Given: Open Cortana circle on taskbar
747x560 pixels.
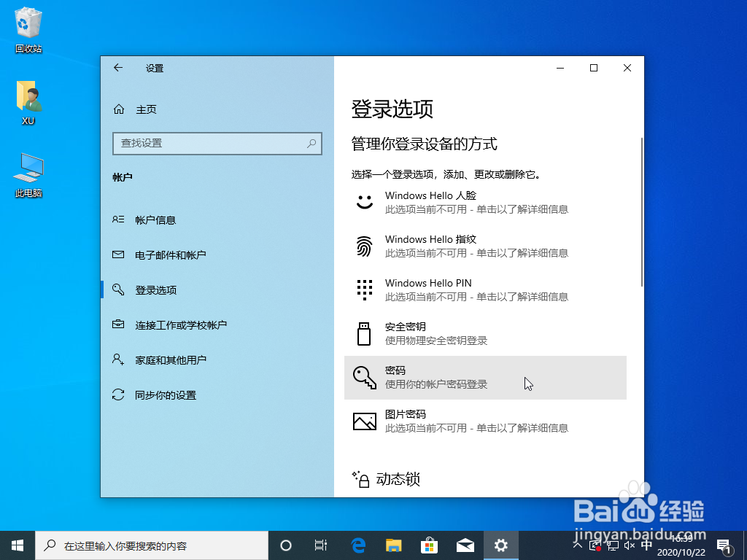Looking at the screenshot, I should (286, 545).
